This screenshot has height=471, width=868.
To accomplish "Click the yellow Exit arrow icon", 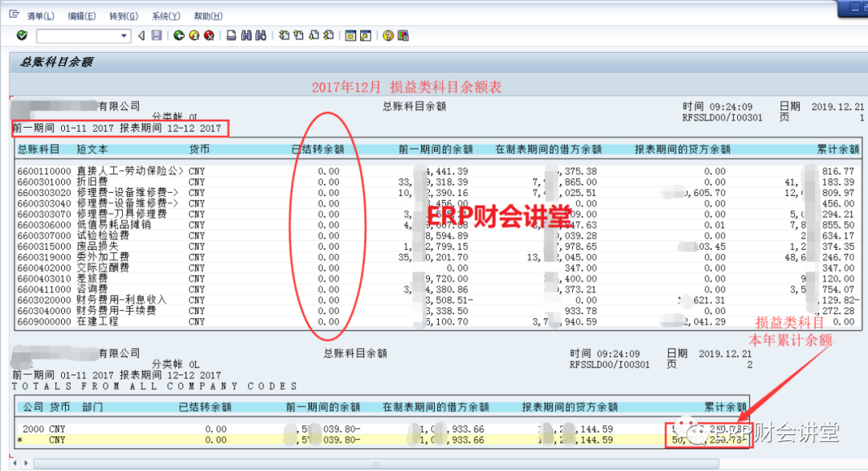I will [194, 35].
